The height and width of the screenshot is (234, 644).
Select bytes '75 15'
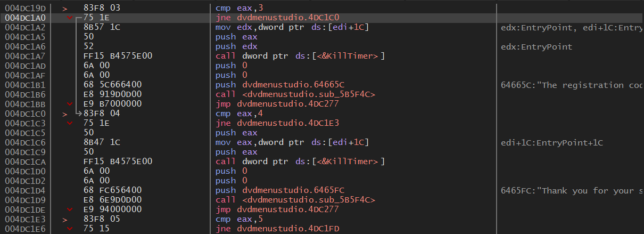point(97,229)
